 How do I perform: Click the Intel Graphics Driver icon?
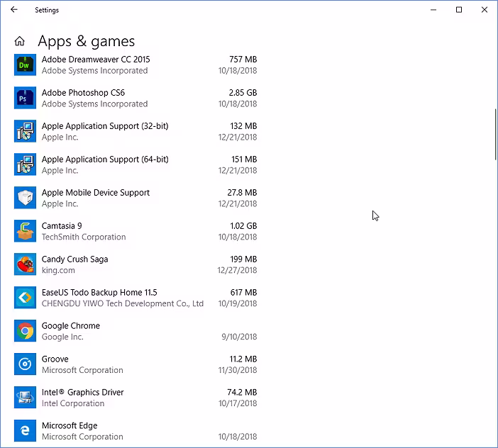(x=25, y=398)
